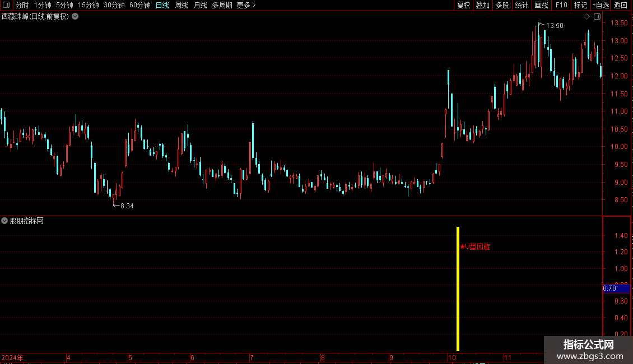Screen dimensions: 633x364
Task: Add stock via +自选 button
Action: (601, 5)
